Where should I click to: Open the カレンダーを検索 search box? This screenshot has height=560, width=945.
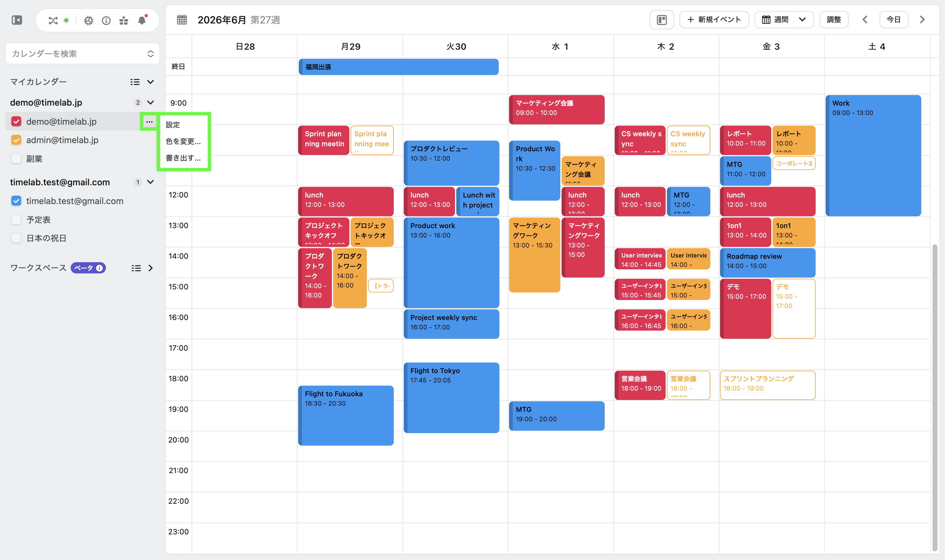[82, 53]
